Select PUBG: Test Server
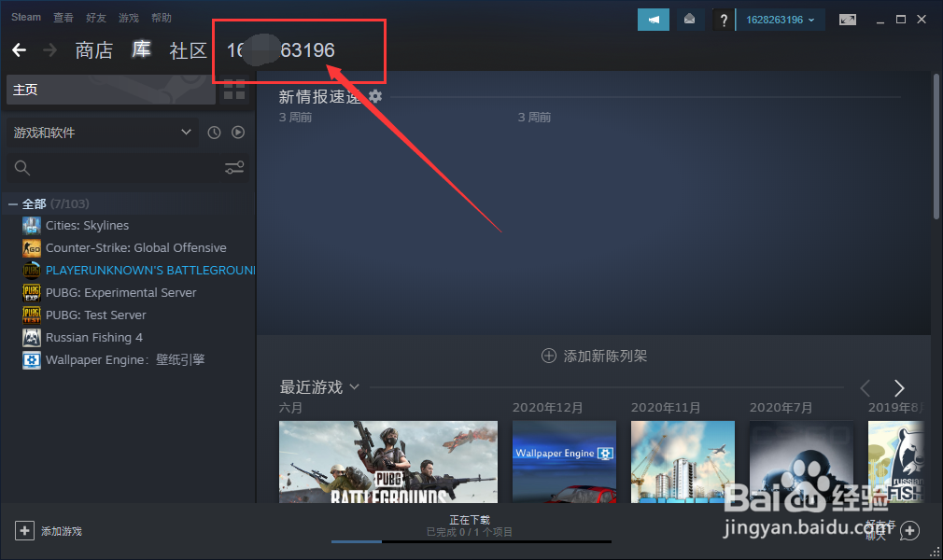 point(95,315)
